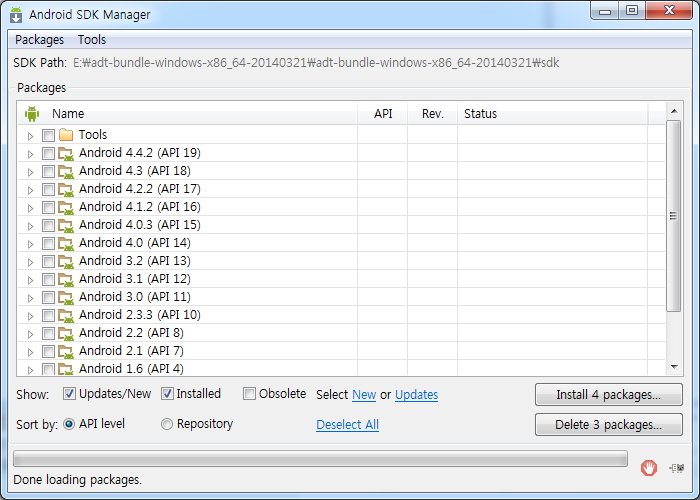The height and width of the screenshot is (500, 700).
Task: Expand the Android 3.0 (API 11) node
Action: coord(30,298)
